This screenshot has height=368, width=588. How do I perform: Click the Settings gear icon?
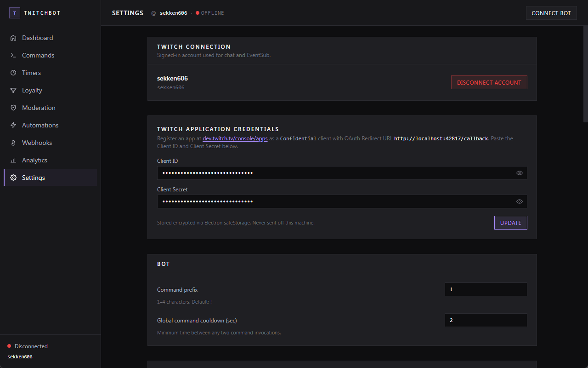13,178
